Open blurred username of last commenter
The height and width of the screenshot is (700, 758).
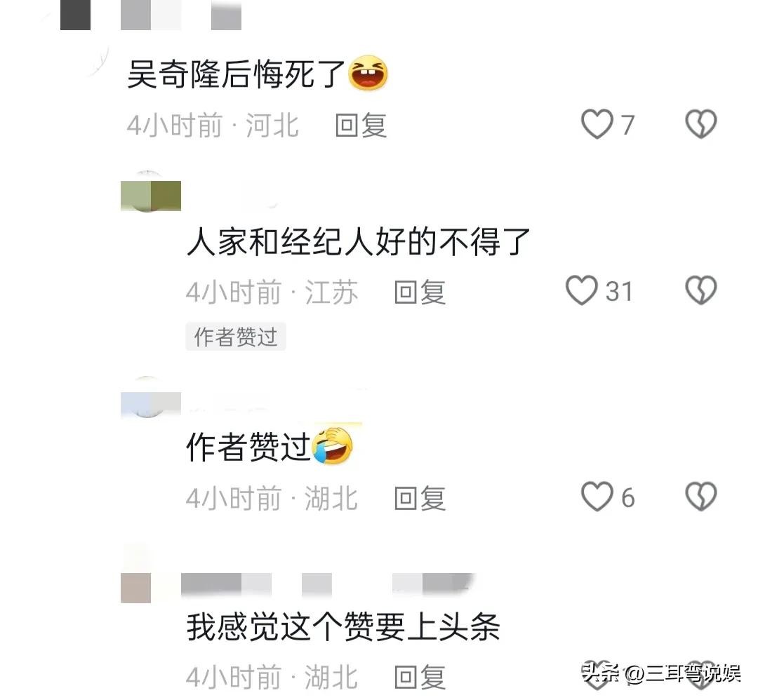(327, 583)
